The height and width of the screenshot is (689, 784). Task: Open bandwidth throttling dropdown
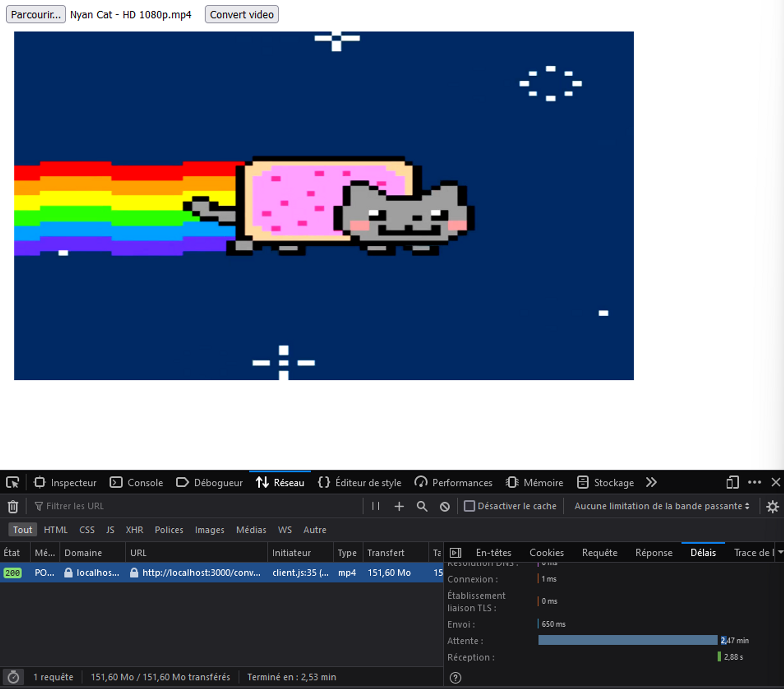pyautogui.click(x=662, y=506)
